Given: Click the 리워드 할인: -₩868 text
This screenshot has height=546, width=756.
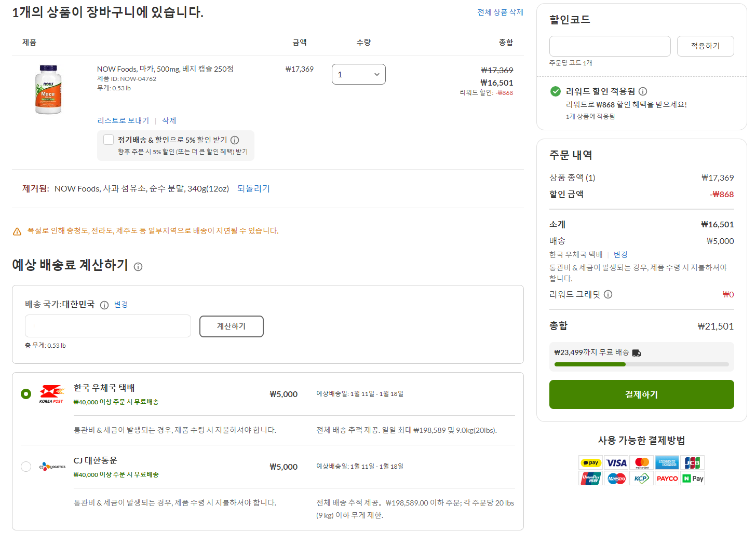Looking at the screenshot, I should (x=486, y=93).
